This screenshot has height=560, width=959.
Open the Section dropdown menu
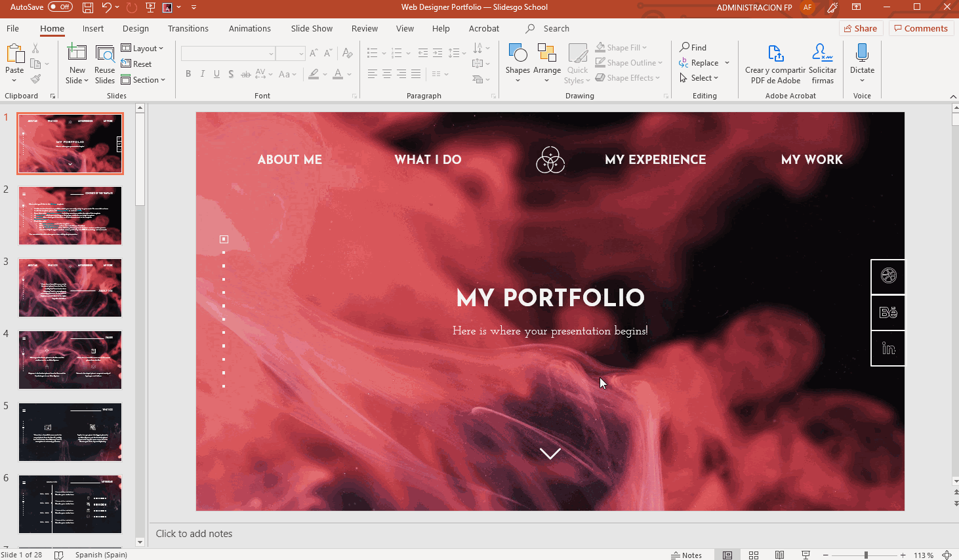click(x=144, y=80)
